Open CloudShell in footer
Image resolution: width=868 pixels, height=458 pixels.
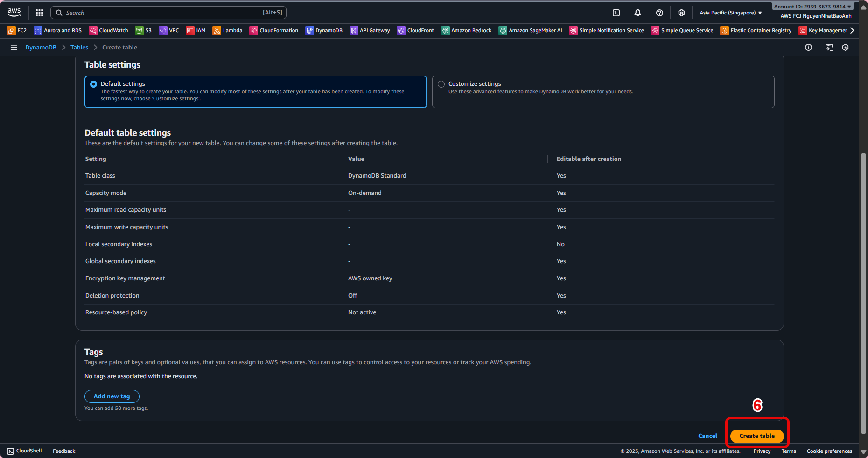25,451
